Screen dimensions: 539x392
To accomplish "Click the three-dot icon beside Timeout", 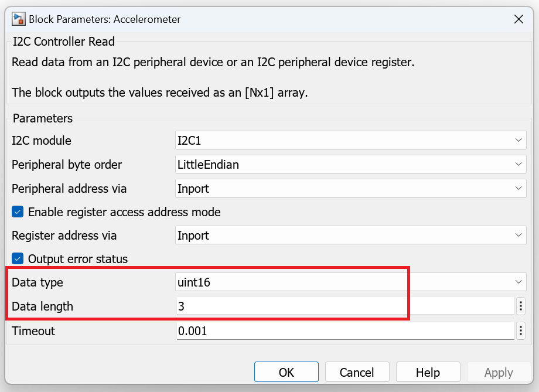I will [520, 330].
